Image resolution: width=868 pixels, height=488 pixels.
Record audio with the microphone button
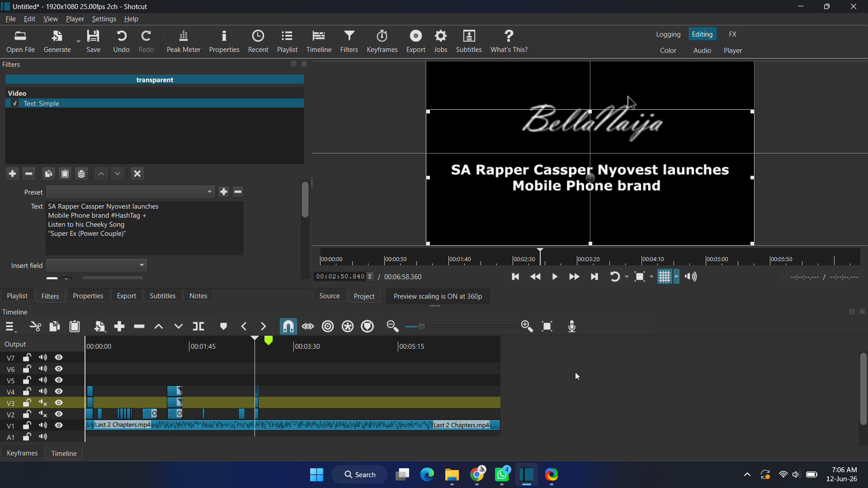pyautogui.click(x=572, y=326)
